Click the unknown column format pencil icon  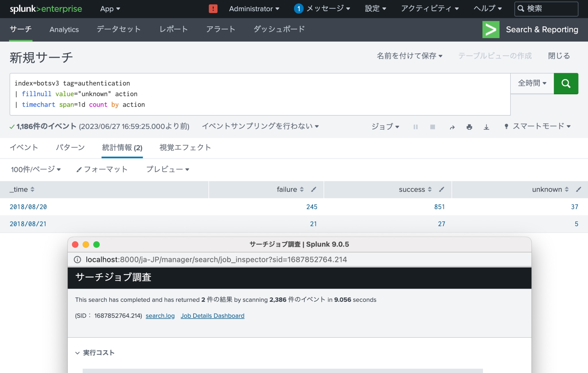[579, 189]
